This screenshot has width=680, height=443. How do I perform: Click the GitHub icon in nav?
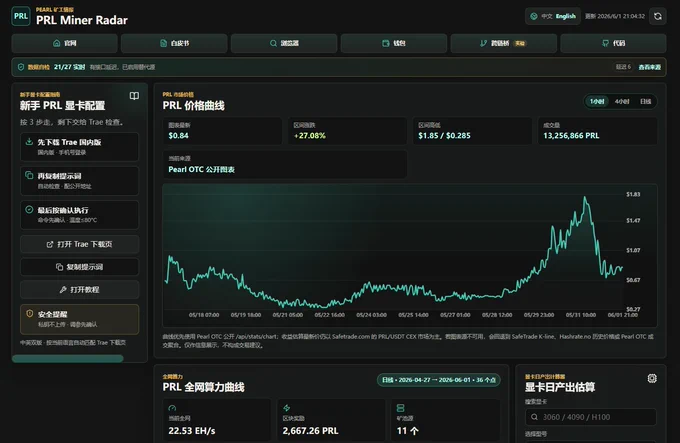click(605, 43)
